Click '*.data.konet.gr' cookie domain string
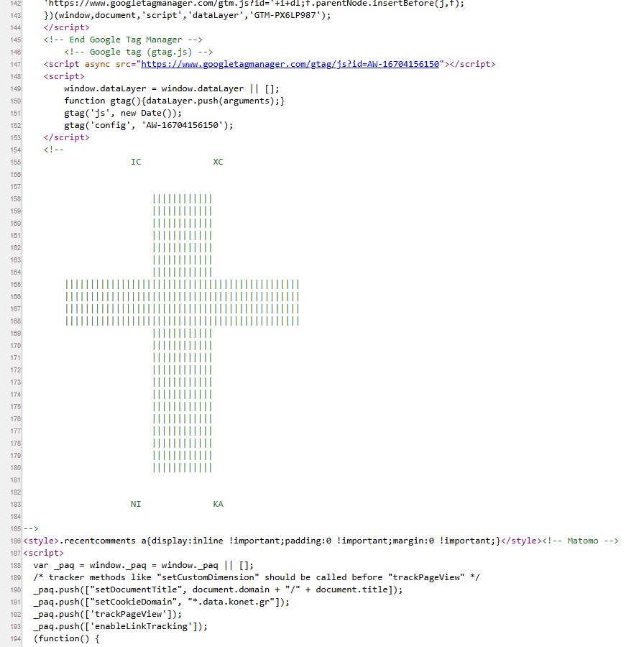Viewport: 644px width, 647px height. tap(231, 602)
